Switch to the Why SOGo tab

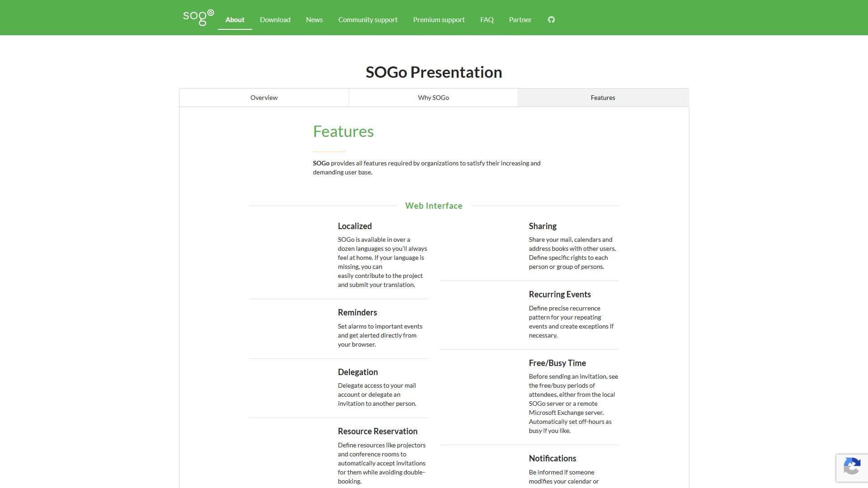(x=434, y=98)
